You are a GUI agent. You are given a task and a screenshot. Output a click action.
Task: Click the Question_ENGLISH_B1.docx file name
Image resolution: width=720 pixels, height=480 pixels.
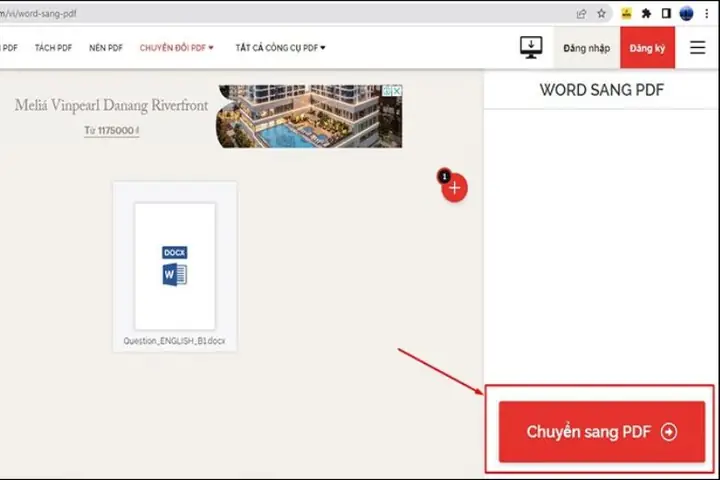pyautogui.click(x=174, y=341)
